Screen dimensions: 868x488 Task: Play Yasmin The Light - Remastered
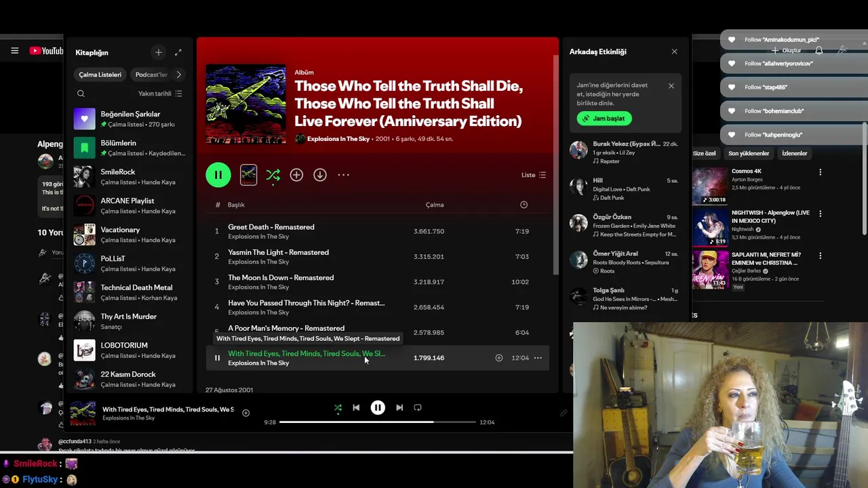coord(377,257)
